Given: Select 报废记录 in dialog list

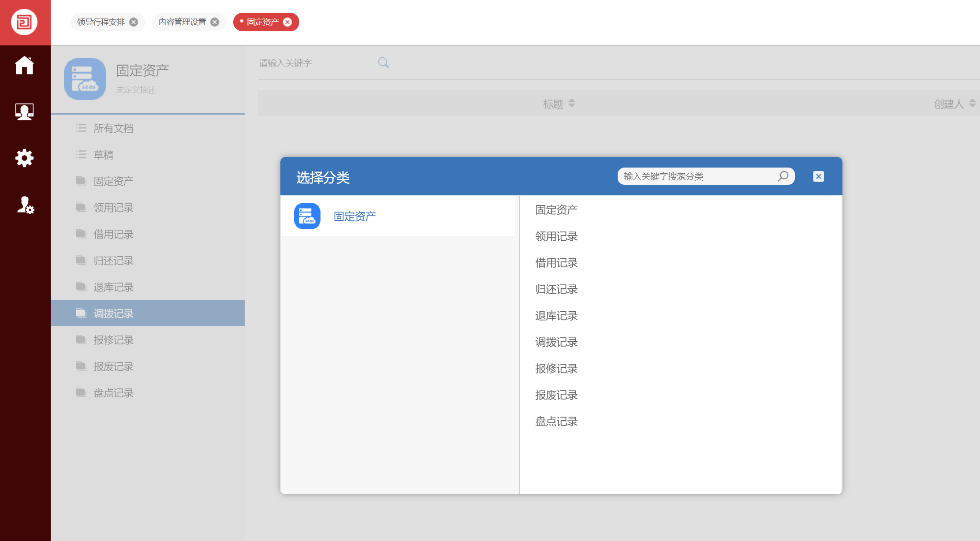Looking at the screenshot, I should [x=556, y=395].
